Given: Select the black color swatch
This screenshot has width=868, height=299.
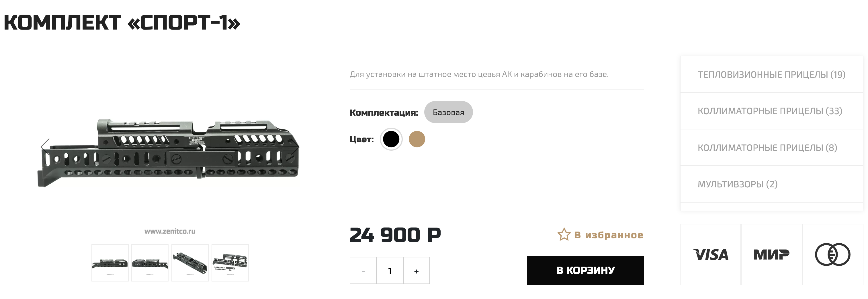Looking at the screenshot, I should click(391, 139).
